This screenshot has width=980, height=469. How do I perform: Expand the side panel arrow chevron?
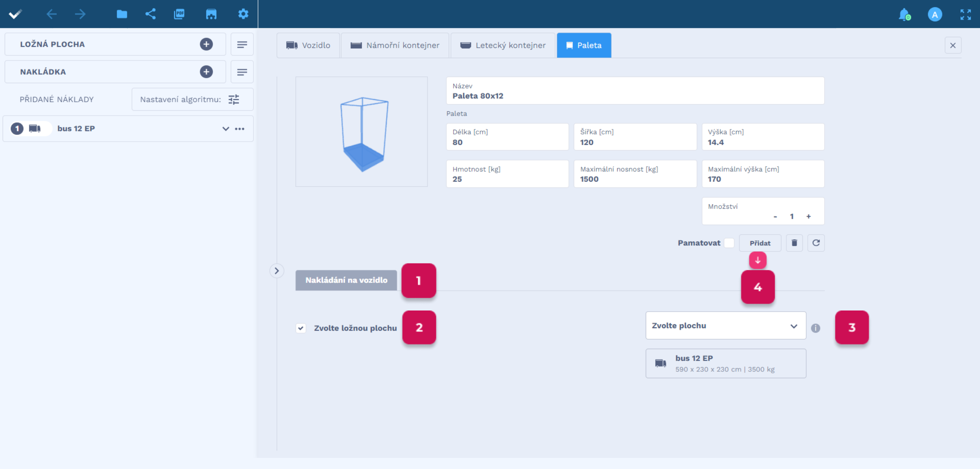point(276,271)
